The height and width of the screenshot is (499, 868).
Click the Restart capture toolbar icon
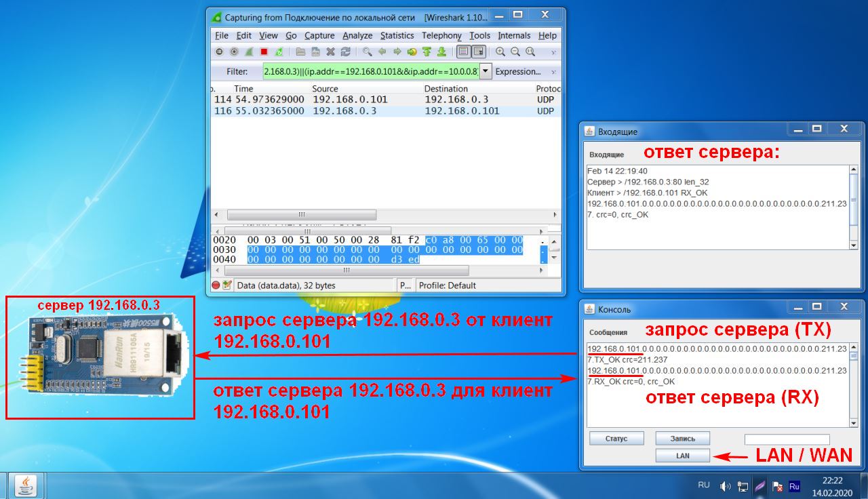click(279, 52)
